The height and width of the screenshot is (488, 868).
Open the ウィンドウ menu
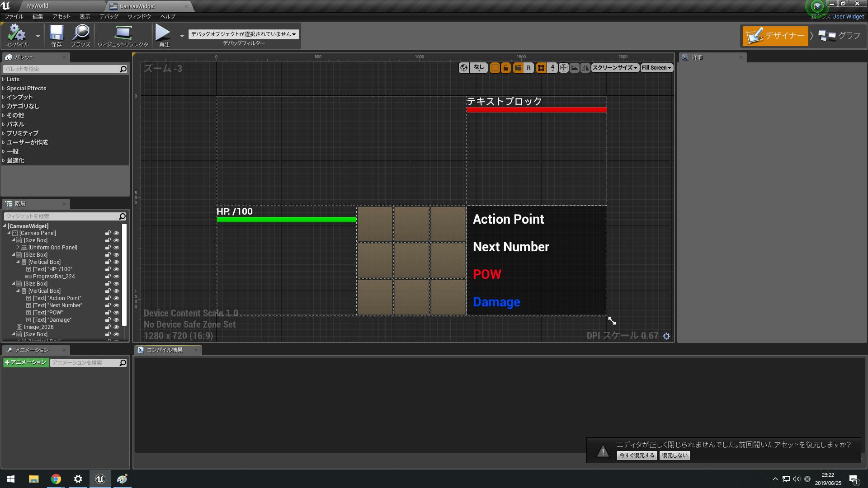(x=139, y=16)
